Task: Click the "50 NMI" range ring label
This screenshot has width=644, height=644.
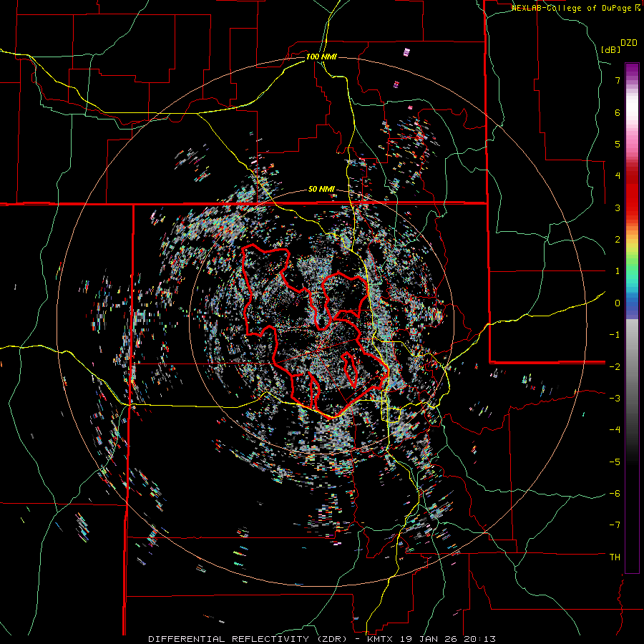Action: coord(321,190)
